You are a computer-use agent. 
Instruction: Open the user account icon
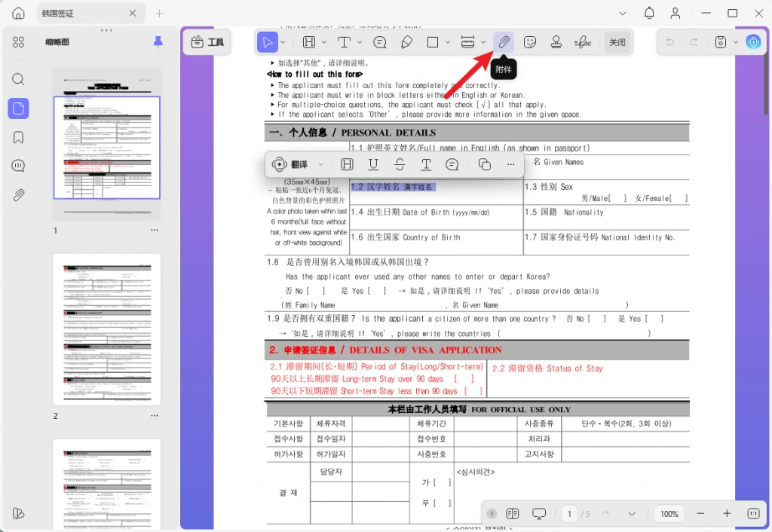point(675,14)
